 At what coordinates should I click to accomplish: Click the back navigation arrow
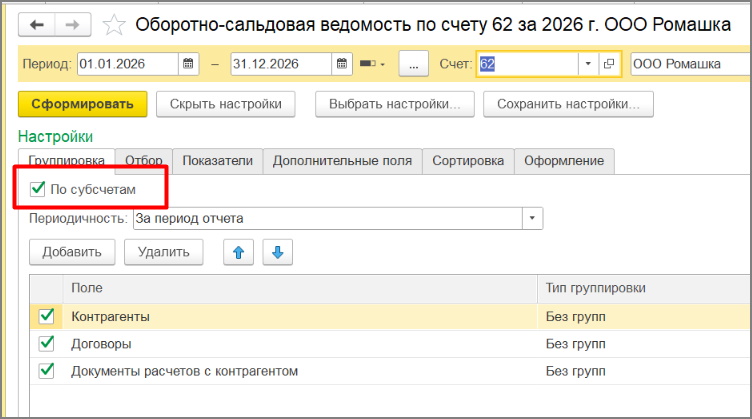coord(37,24)
